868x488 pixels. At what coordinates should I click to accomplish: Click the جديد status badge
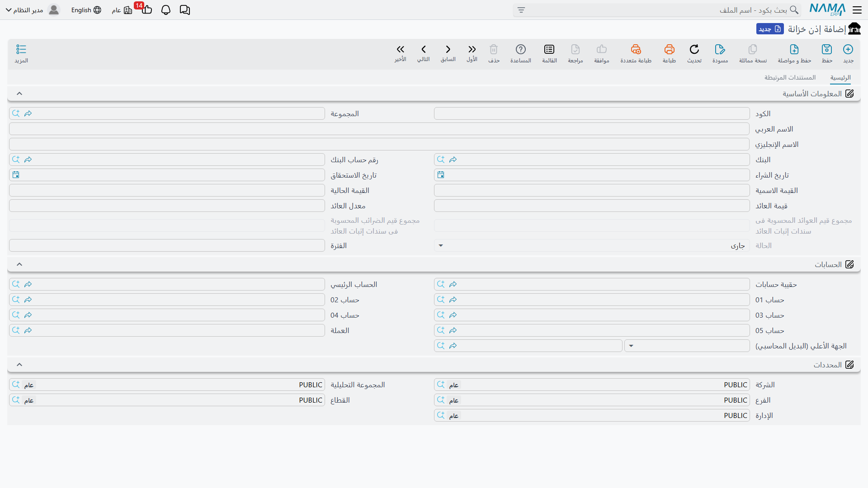[x=770, y=29]
